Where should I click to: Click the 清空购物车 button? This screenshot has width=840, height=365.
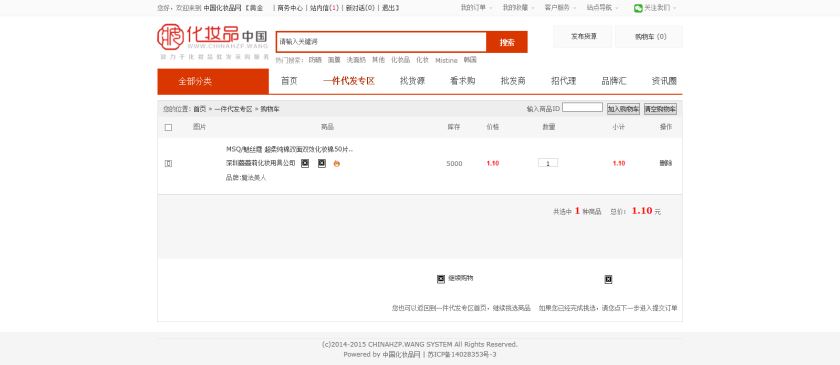(x=661, y=109)
